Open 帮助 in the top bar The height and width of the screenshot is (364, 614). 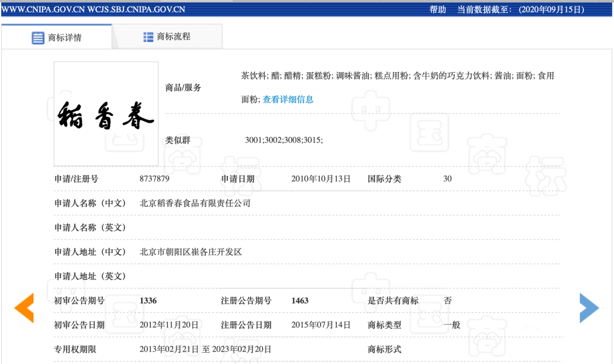click(x=438, y=10)
